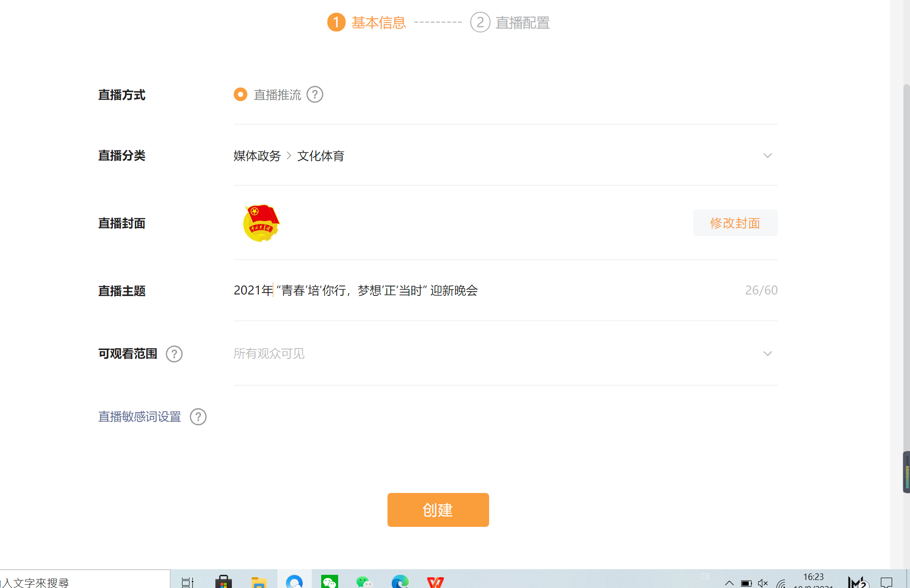Open Microsoft Store from taskbar
This screenshot has height=588, width=910.
click(223, 582)
